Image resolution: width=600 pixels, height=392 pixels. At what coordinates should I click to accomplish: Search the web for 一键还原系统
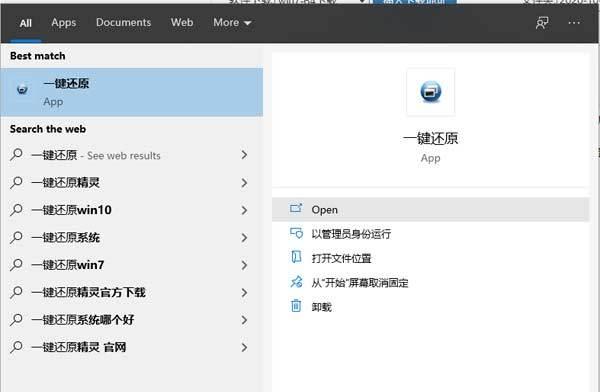(132, 238)
